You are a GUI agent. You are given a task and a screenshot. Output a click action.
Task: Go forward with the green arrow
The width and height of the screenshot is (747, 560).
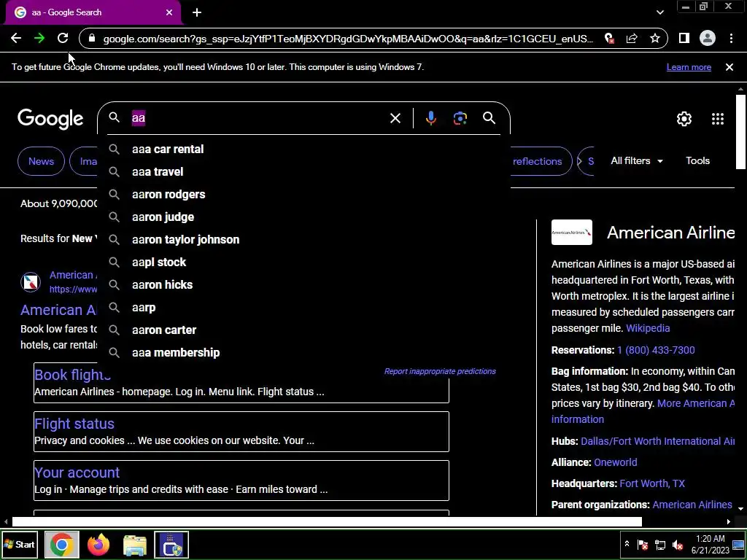39,38
